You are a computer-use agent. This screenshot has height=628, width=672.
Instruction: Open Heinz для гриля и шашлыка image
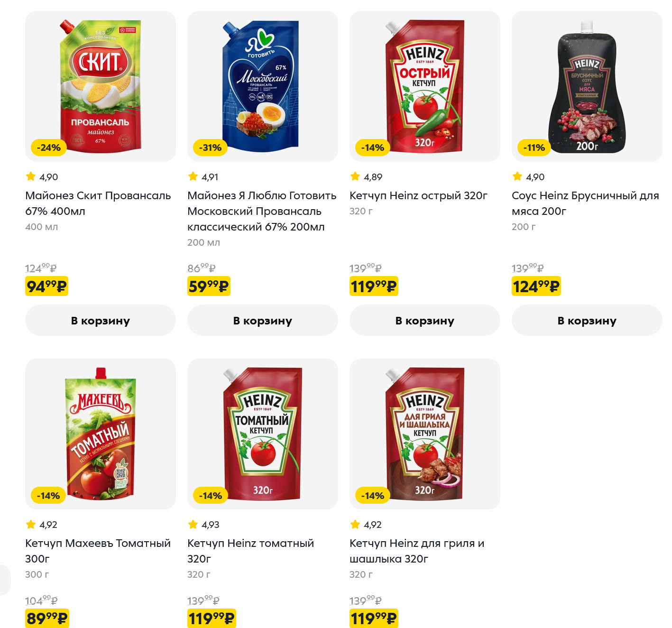click(424, 434)
